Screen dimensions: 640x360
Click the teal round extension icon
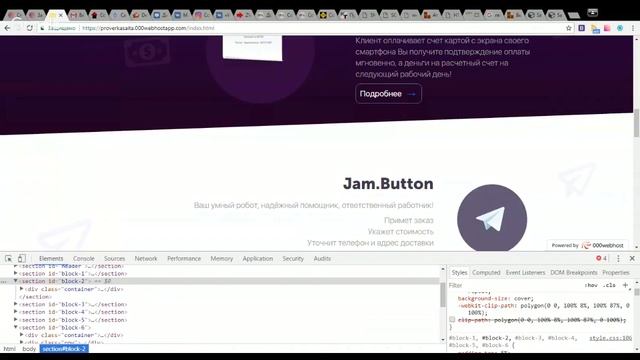coord(620,28)
